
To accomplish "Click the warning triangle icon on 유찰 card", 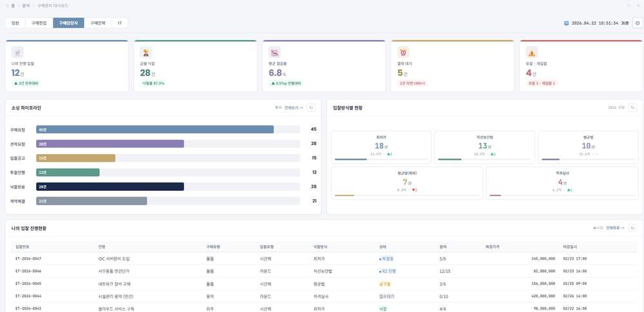I will coord(532,52).
